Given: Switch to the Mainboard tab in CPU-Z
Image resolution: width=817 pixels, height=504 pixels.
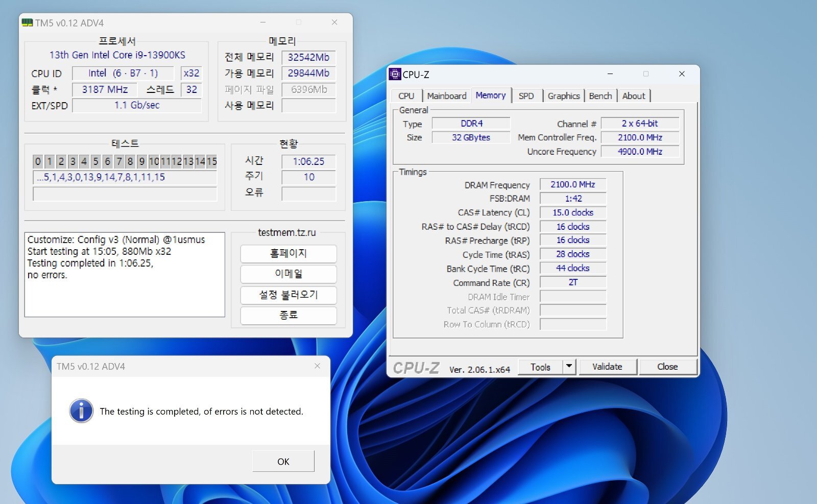Looking at the screenshot, I should tap(447, 96).
